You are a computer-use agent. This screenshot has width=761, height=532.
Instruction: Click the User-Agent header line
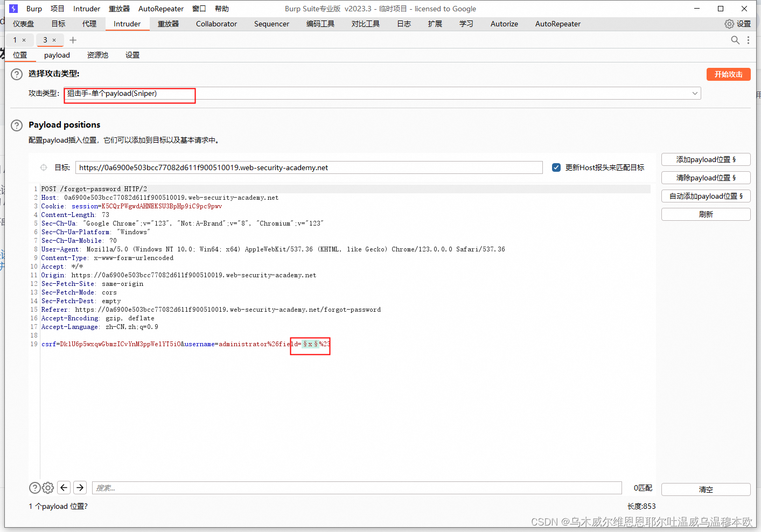pyautogui.click(x=273, y=249)
